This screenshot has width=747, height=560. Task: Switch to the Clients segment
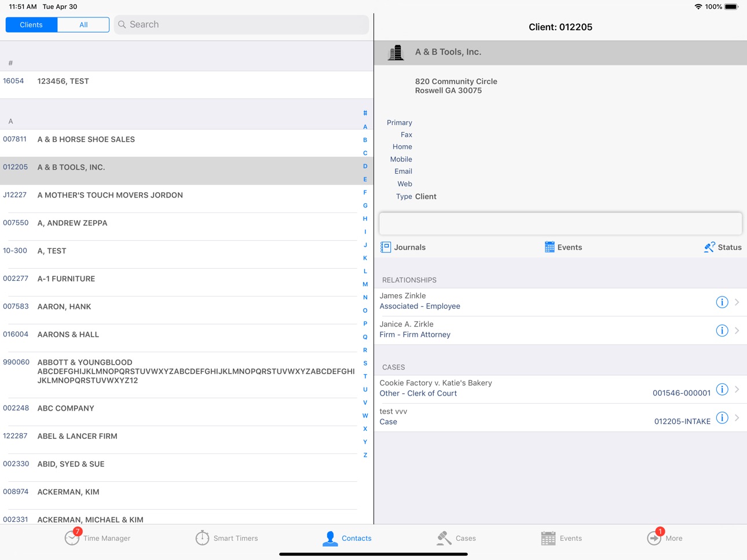(x=31, y=25)
